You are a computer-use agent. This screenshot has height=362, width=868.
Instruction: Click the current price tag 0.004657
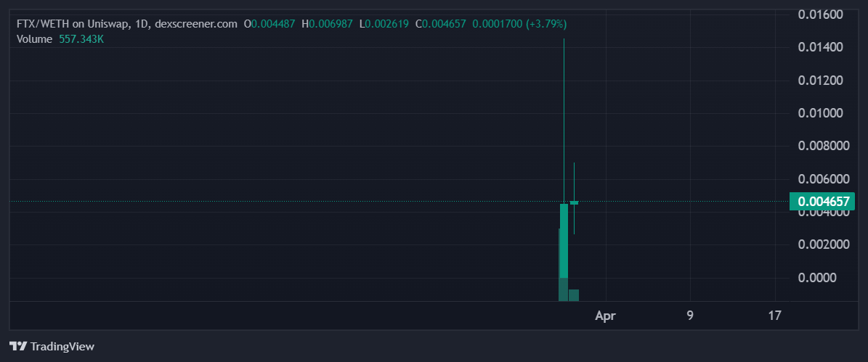[822, 201]
